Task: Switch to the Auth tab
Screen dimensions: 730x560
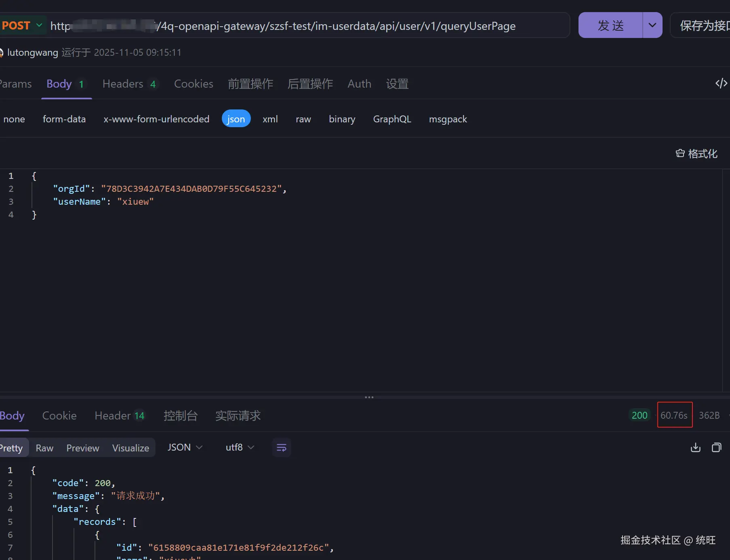Action: pos(360,84)
